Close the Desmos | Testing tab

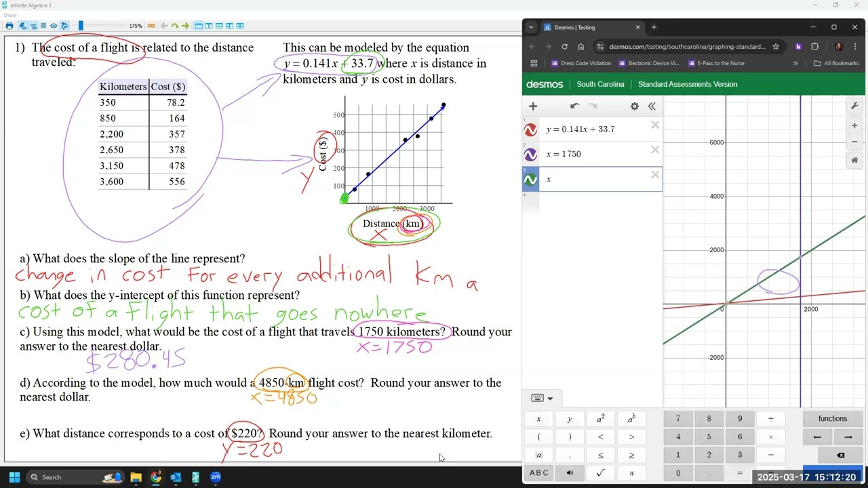point(637,27)
